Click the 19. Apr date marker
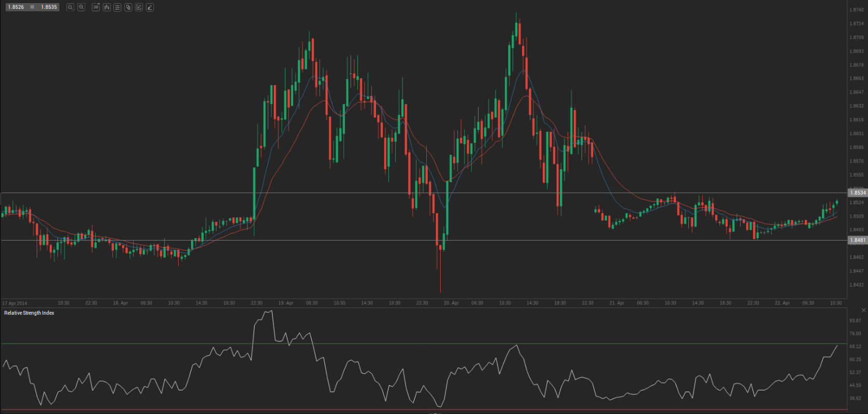 (286, 303)
